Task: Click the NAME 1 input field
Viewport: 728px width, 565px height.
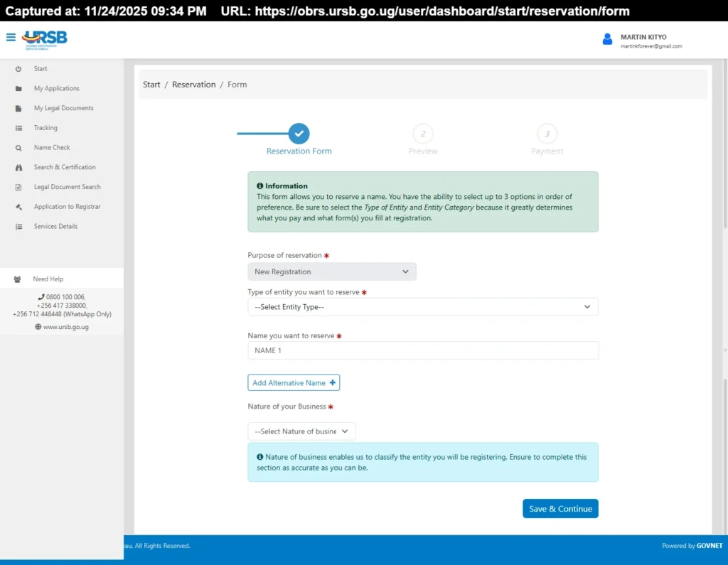Action: pyautogui.click(x=423, y=350)
